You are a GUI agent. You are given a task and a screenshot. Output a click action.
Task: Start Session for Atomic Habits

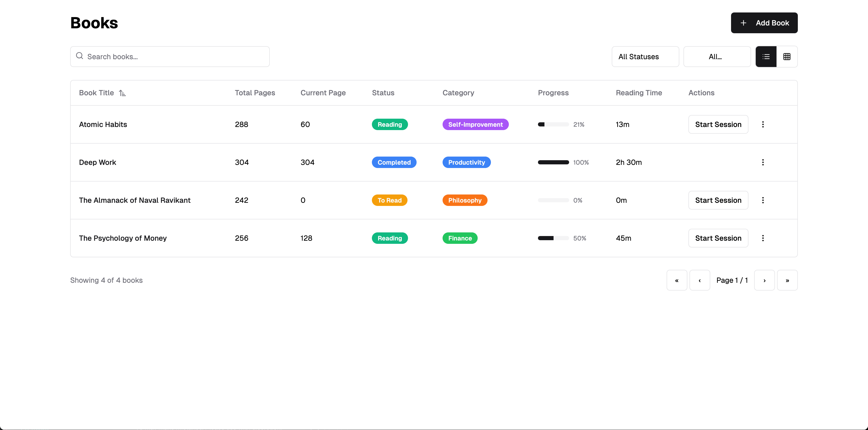718,124
